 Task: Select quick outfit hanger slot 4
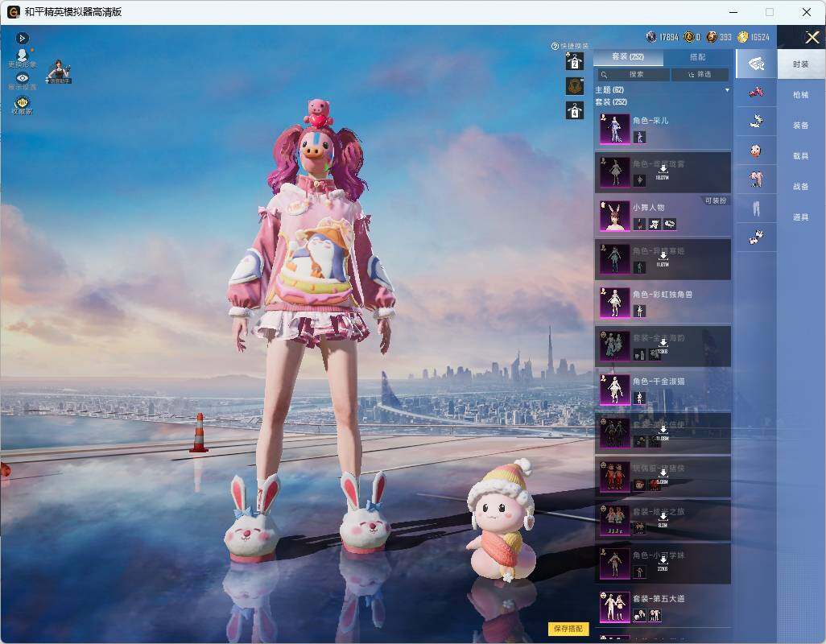[x=575, y=110]
